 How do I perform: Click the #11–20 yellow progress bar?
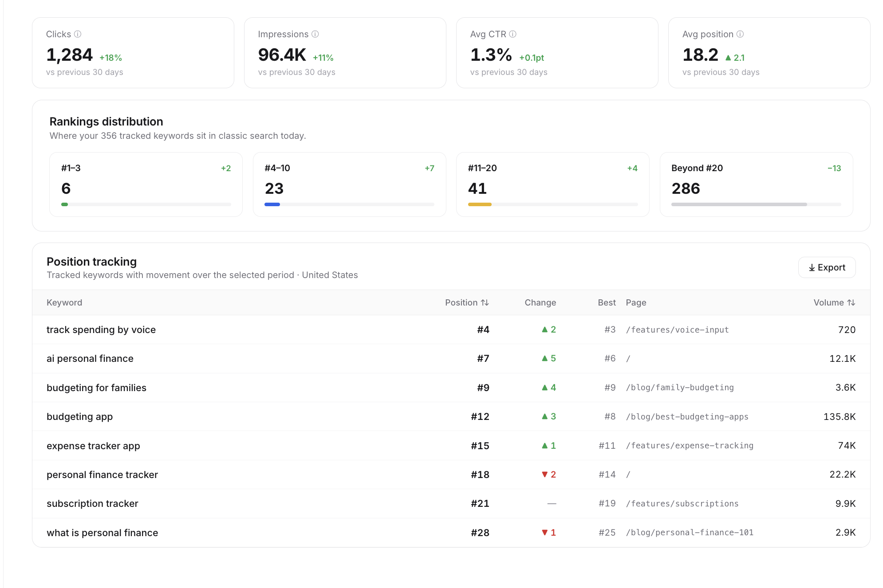tap(480, 204)
